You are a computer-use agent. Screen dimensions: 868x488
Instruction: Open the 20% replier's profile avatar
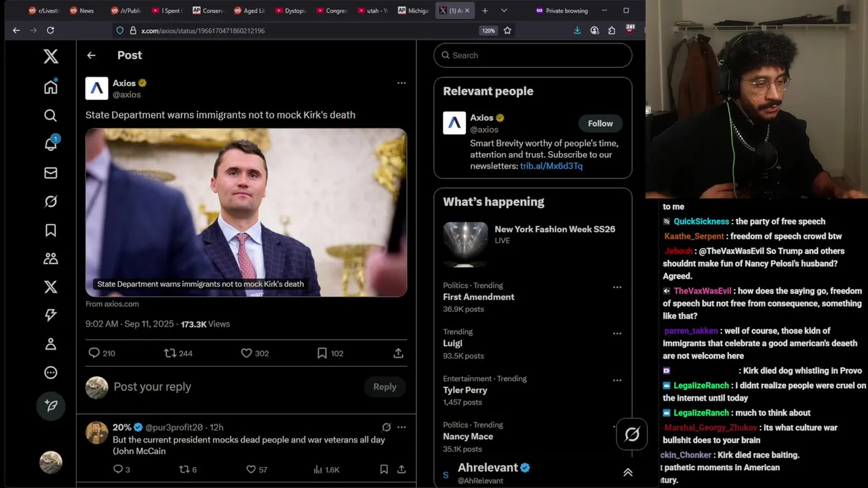97,433
